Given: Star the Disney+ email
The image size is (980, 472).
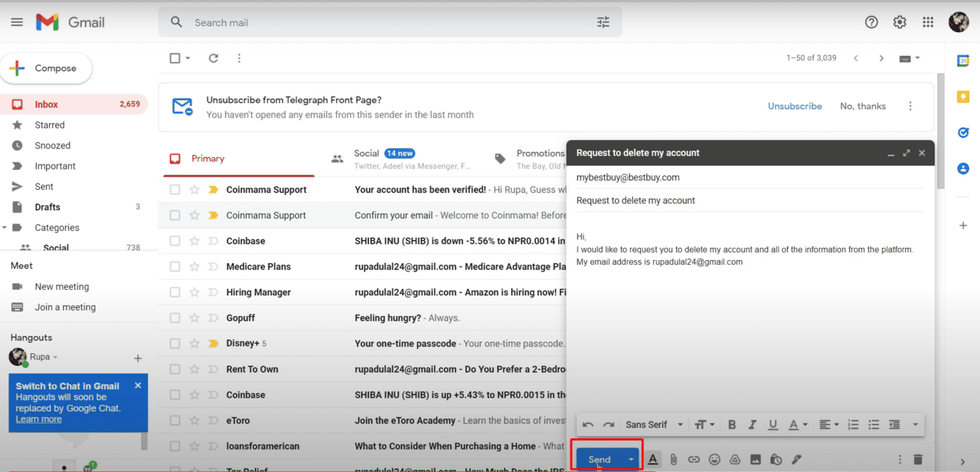Looking at the screenshot, I should point(194,343).
